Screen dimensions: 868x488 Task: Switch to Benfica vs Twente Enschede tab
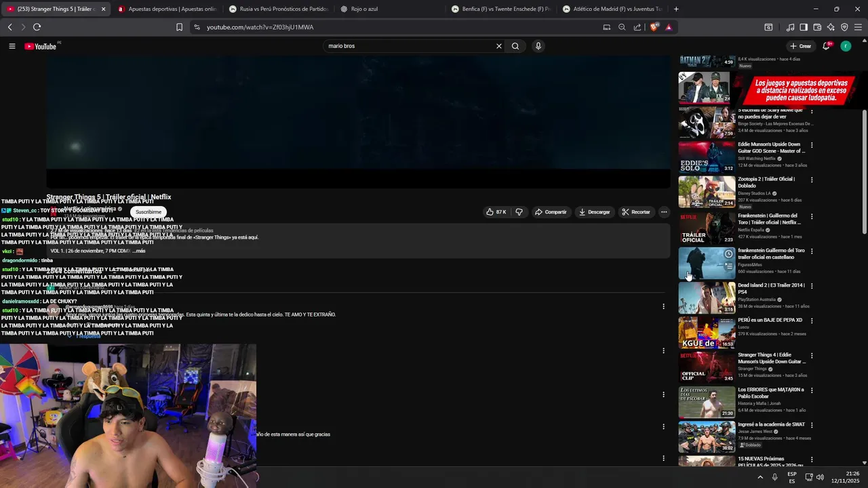point(501,9)
